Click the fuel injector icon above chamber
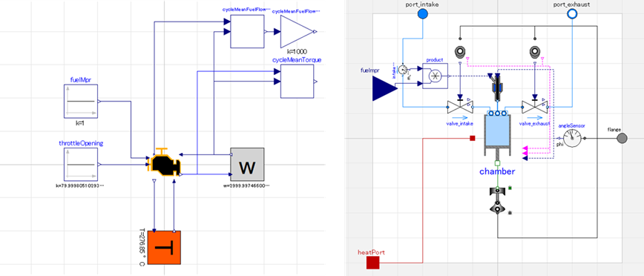Viewport: 644px width, 276px height. pos(497,88)
